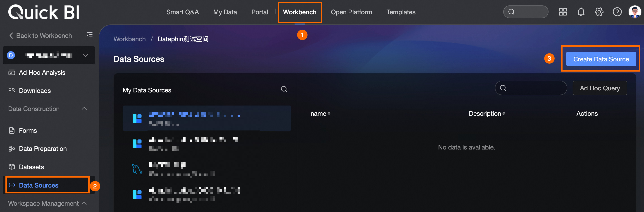
Task: Click the Create Data Source button
Action: (601, 59)
